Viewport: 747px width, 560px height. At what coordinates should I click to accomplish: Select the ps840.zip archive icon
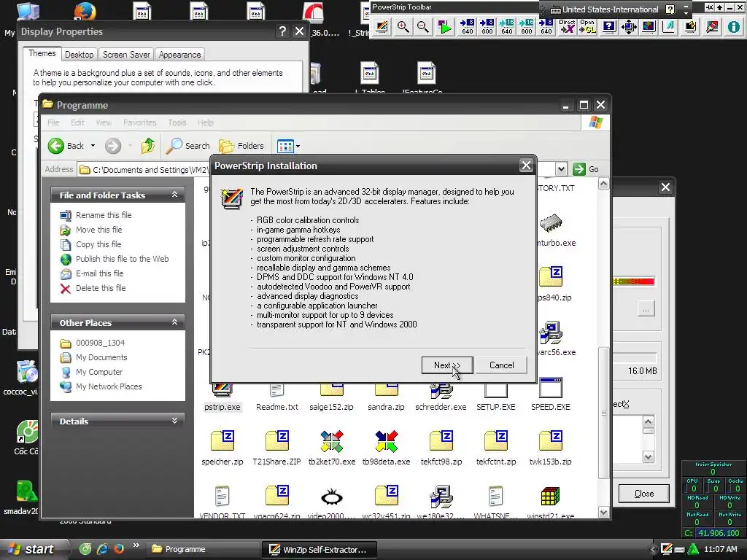click(551, 277)
